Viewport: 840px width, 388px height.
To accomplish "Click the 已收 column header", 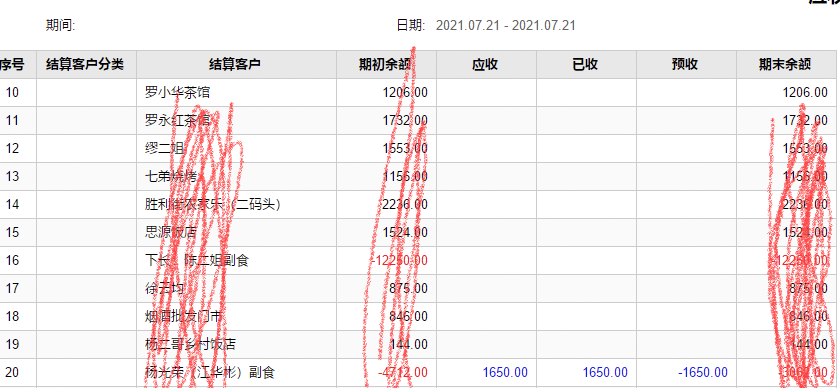I will pos(586,65).
